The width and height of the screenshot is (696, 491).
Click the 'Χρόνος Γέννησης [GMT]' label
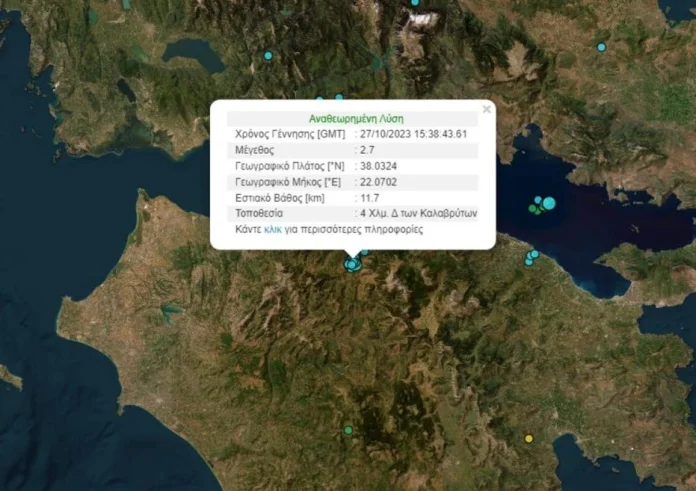[x=290, y=134]
